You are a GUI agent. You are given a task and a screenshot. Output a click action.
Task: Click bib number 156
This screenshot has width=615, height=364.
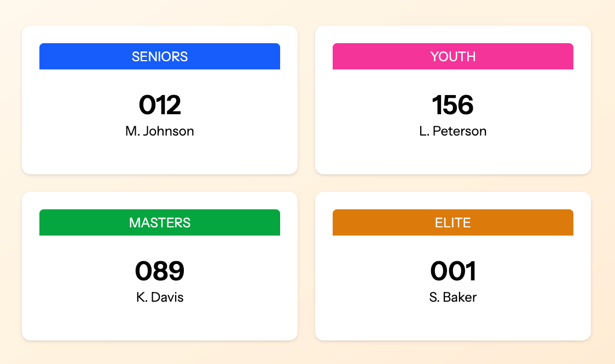452,105
